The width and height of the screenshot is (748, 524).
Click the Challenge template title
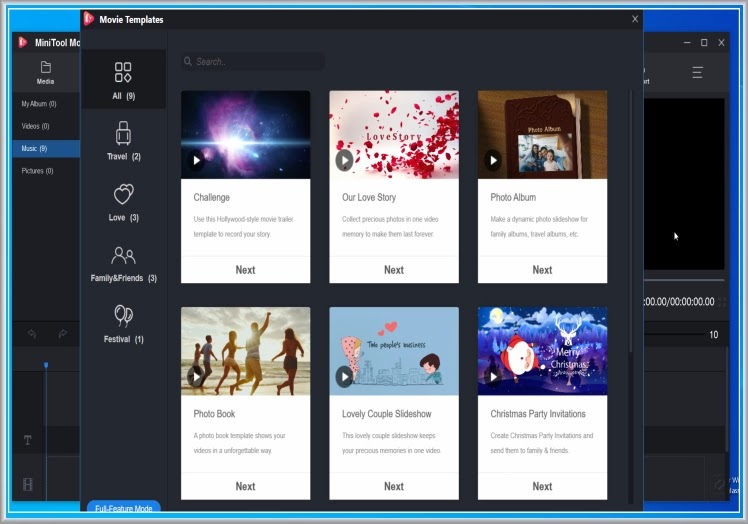[x=211, y=198]
